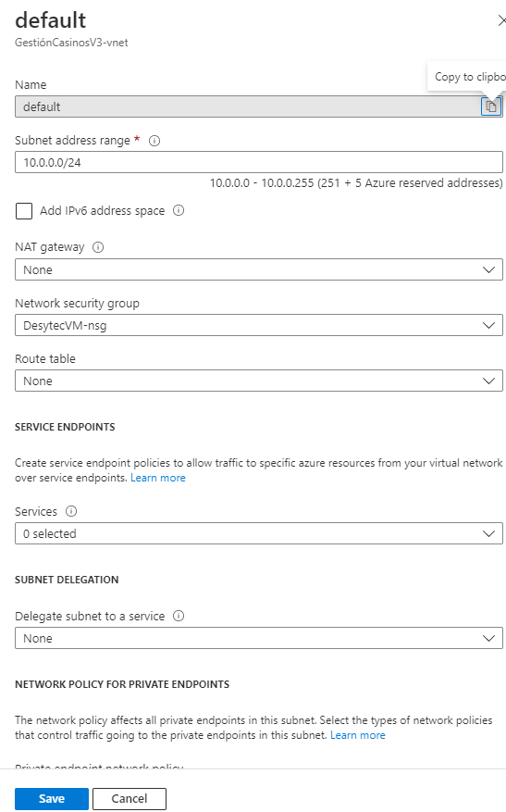Click NETWORK POLICY FOR PRIVATE ENDPOINTS heading
506x812 pixels.
(122, 684)
